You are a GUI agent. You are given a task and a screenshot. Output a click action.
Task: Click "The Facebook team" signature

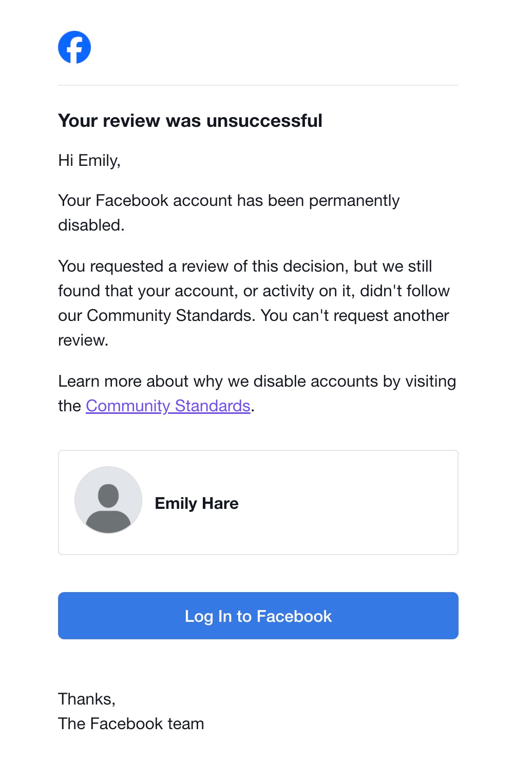(x=131, y=724)
